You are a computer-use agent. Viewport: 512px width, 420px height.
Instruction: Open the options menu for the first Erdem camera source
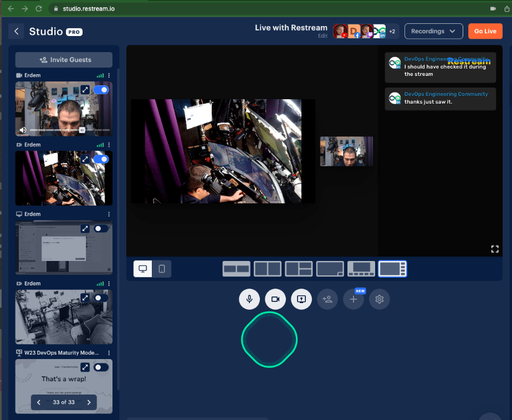pyautogui.click(x=109, y=75)
